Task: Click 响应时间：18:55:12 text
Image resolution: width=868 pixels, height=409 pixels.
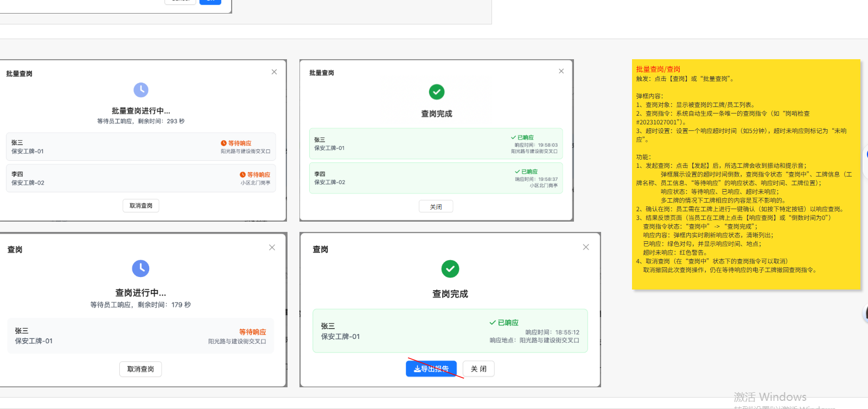Action: coord(552,332)
